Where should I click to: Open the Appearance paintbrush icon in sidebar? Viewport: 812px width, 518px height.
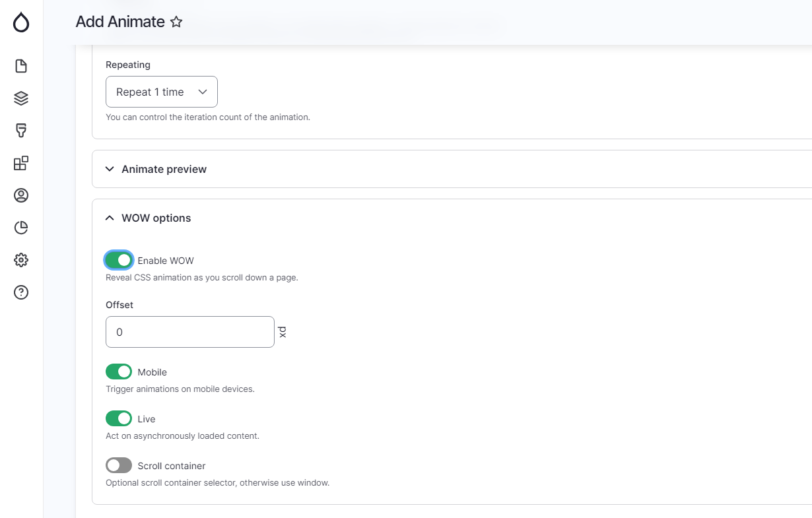click(x=21, y=131)
